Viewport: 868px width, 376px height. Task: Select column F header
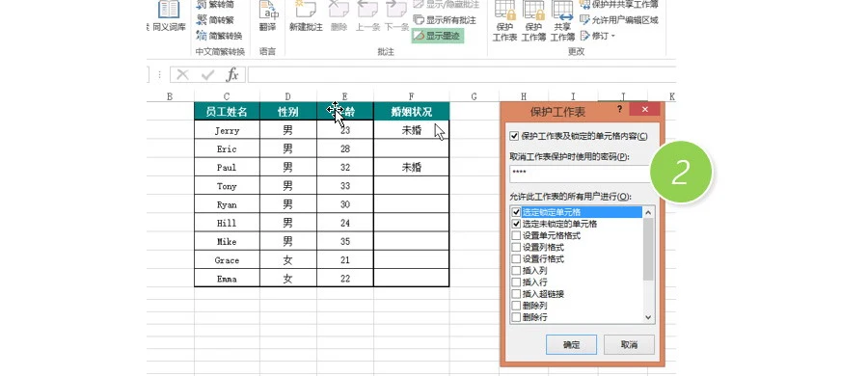(x=411, y=96)
